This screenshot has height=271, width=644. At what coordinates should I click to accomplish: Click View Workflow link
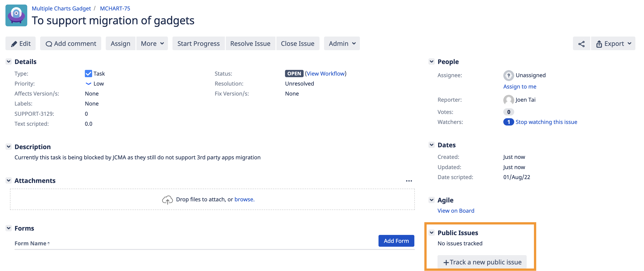326,74
